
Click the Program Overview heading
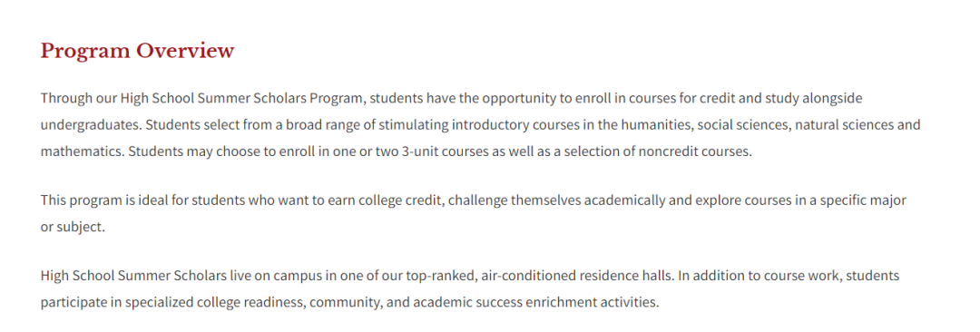tap(138, 52)
